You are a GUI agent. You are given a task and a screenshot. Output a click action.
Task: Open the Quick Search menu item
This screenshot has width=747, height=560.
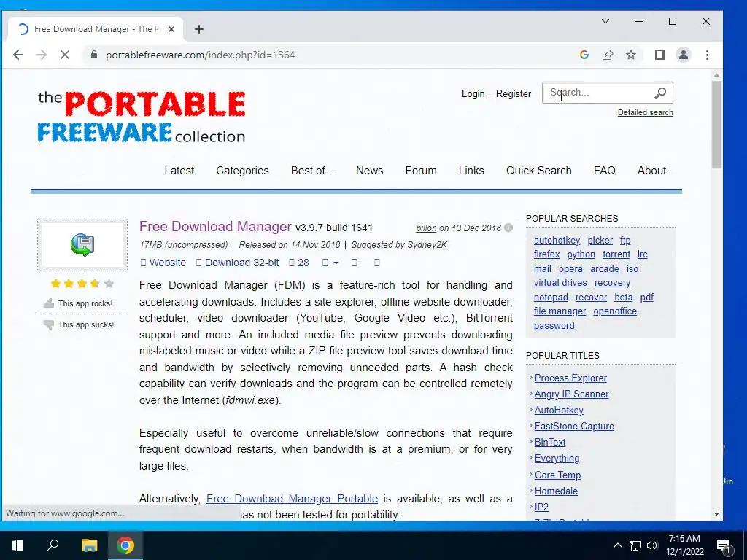click(539, 171)
